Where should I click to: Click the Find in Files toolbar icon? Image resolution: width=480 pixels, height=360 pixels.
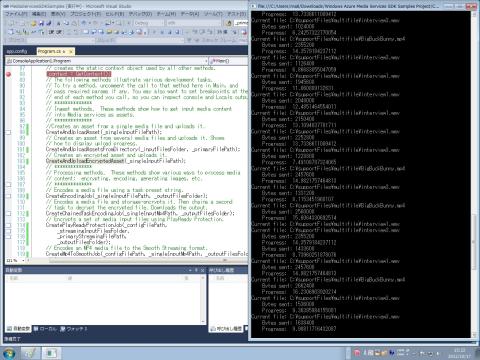tap(229, 23)
